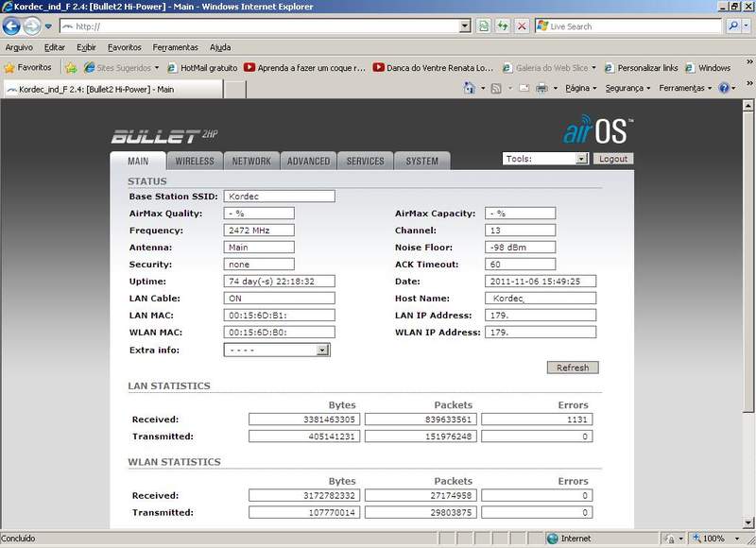The width and height of the screenshot is (756, 548).
Task: Open the Página command menu
Action: [581, 88]
